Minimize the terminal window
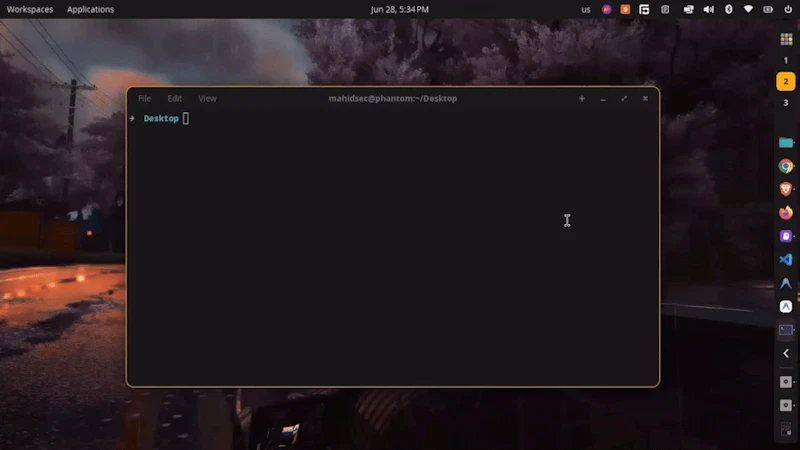The width and height of the screenshot is (800, 450). (603, 98)
